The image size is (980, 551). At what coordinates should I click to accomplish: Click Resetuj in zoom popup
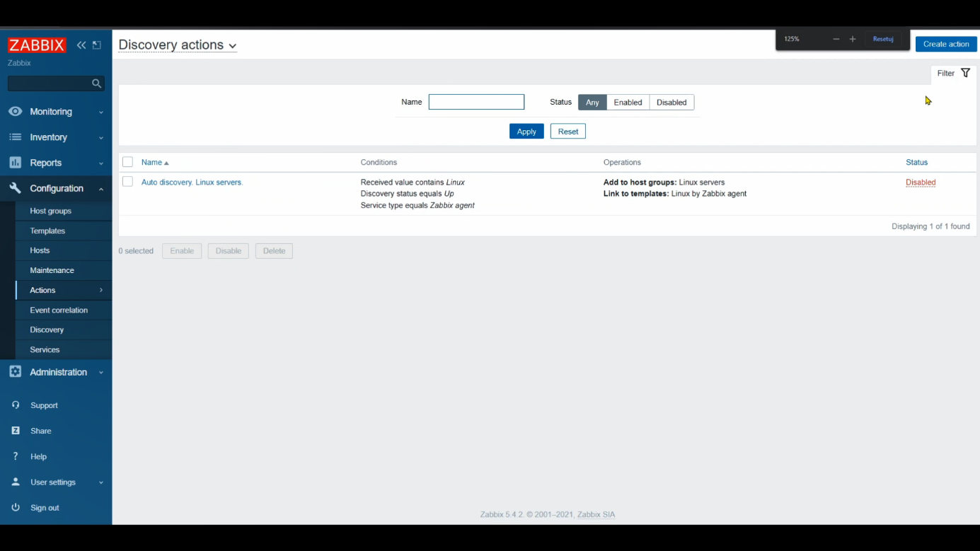pos(883,39)
